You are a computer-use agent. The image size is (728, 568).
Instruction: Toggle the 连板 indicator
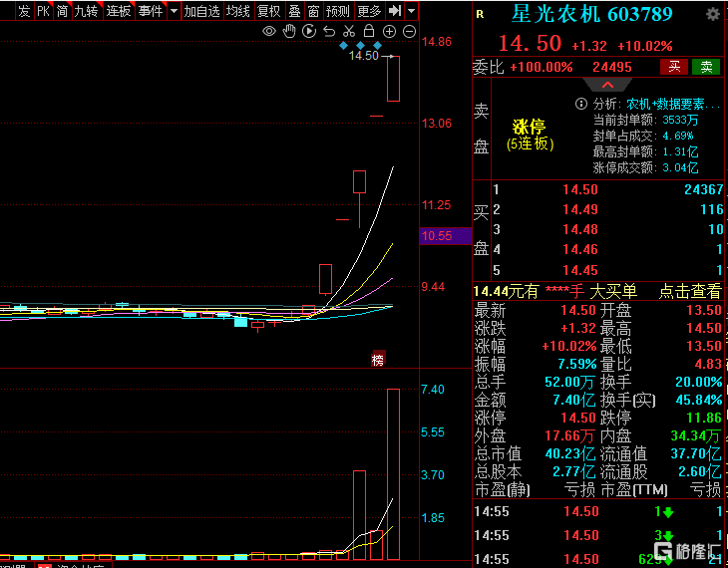click(119, 11)
